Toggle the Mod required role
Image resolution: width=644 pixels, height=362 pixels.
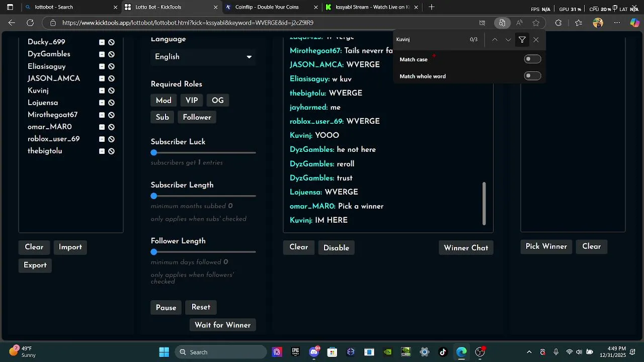[164, 101]
